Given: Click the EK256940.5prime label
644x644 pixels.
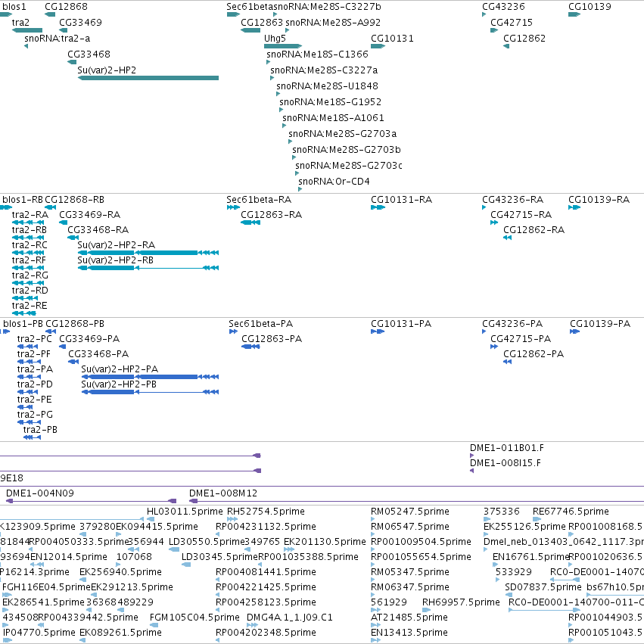Looking at the screenshot, I should coord(120,571).
